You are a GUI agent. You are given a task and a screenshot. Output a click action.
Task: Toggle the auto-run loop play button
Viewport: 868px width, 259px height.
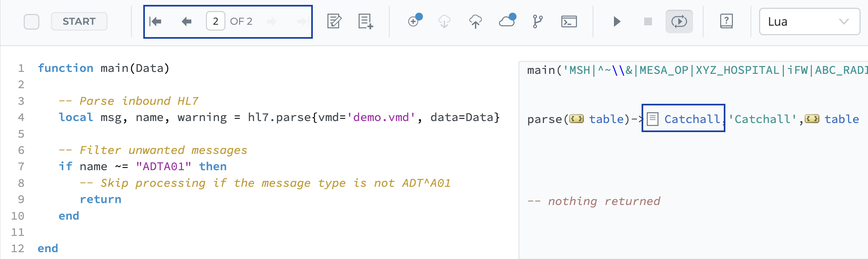click(679, 21)
